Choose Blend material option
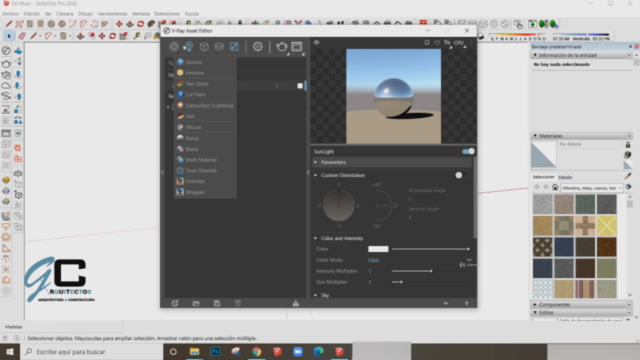 [205, 149]
